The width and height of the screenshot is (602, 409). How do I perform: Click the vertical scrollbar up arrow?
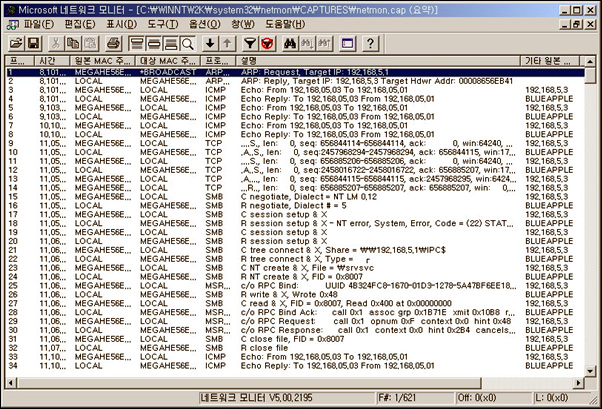[590, 61]
